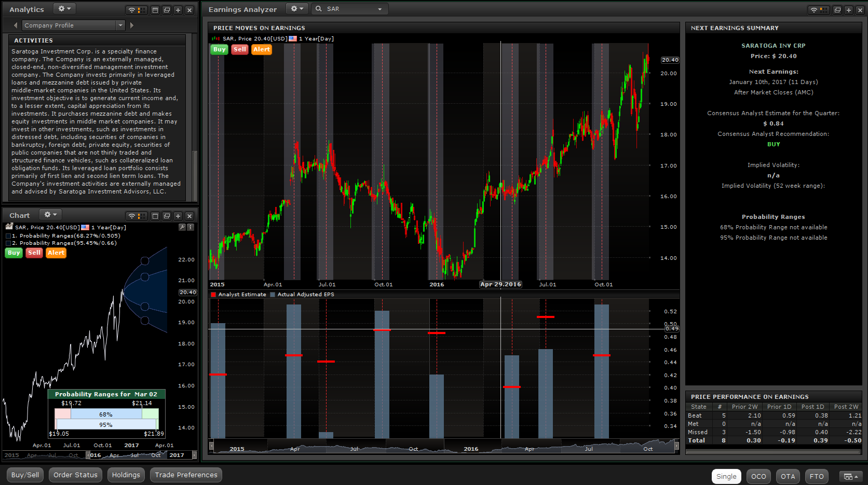
Task: Add new tab to Earnings Analyzer
Action: pos(849,10)
